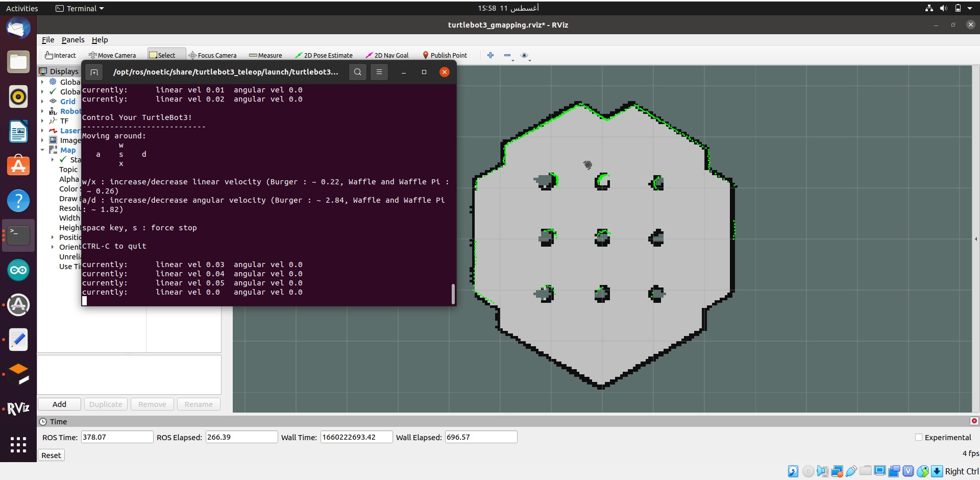Click the 2D Pose Estimate tool
Screen dimensions: 980x480
325,55
